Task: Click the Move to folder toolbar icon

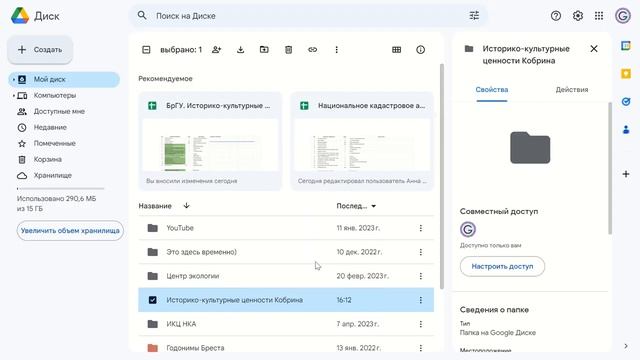Action: (264, 50)
